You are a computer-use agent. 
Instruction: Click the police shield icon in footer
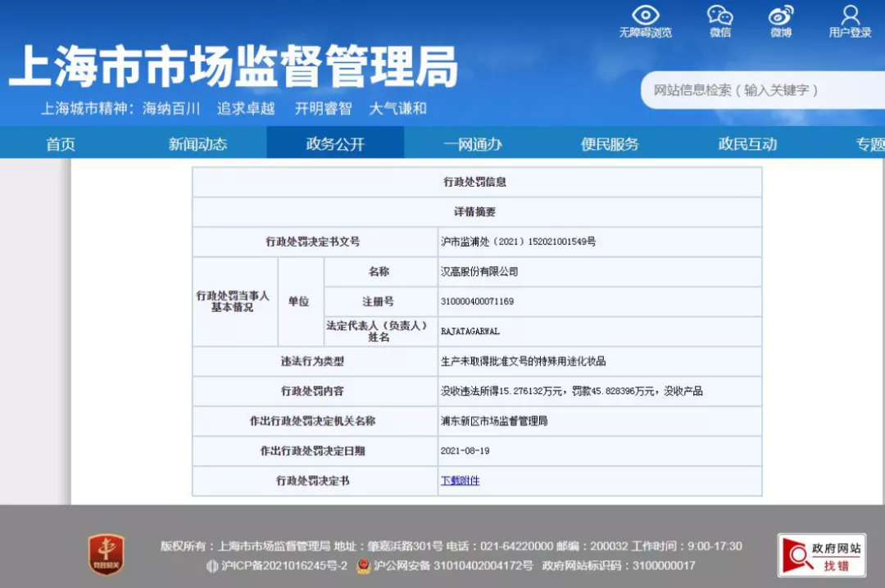pos(363,566)
